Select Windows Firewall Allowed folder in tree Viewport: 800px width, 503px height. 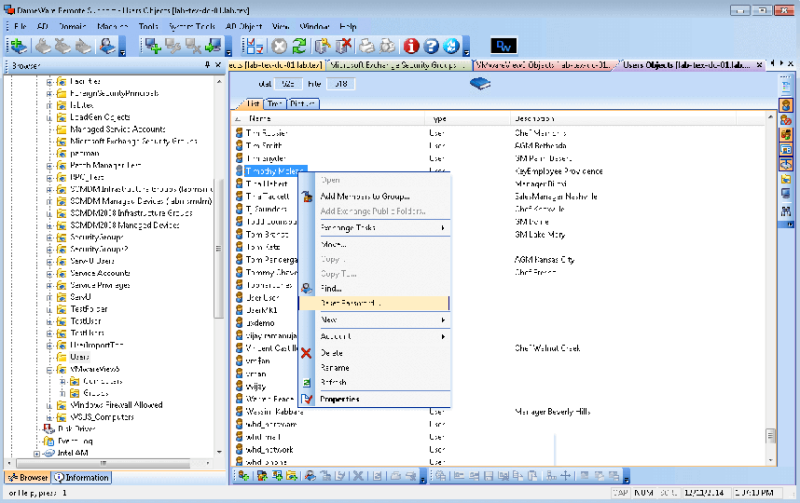[x=116, y=405]
